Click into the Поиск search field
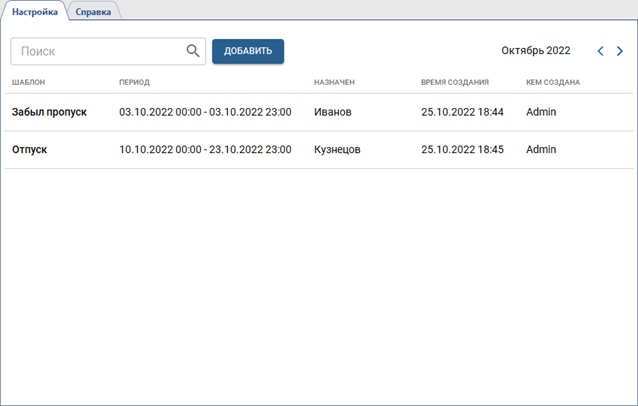The image size is (638, 406). click(x=98, y=51)
